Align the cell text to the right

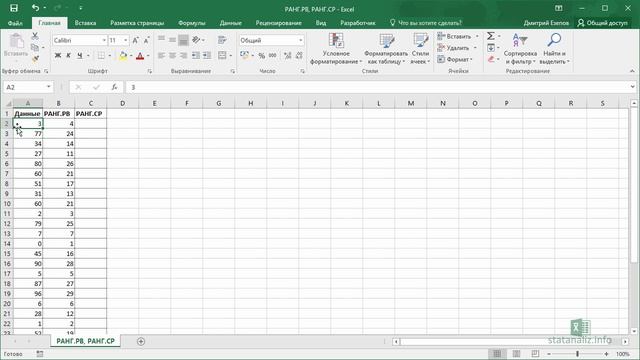tap(183, 55)
